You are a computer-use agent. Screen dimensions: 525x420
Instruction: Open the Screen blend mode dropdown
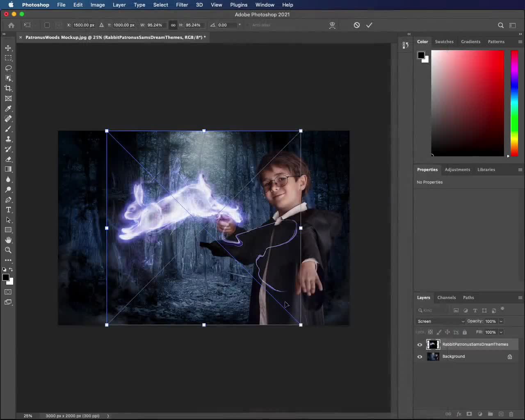[441, 321]
